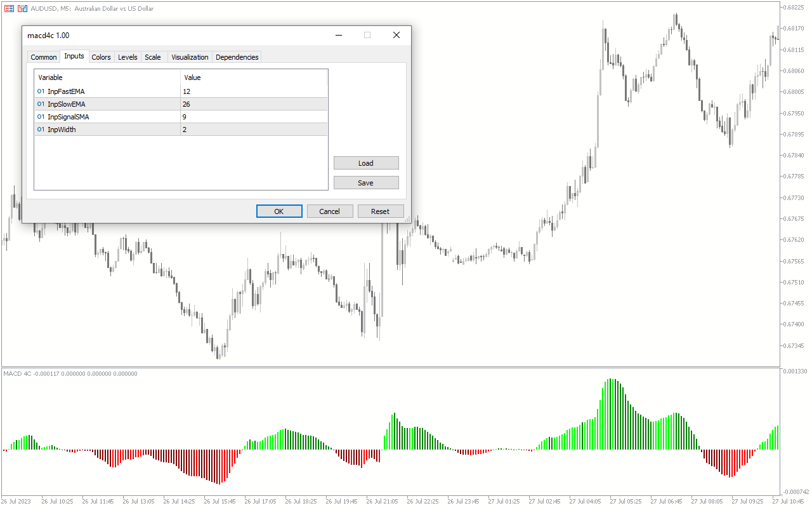Screen dimensions: 812x508
Task: Open the Visualization tab
Action: (190, 57)
